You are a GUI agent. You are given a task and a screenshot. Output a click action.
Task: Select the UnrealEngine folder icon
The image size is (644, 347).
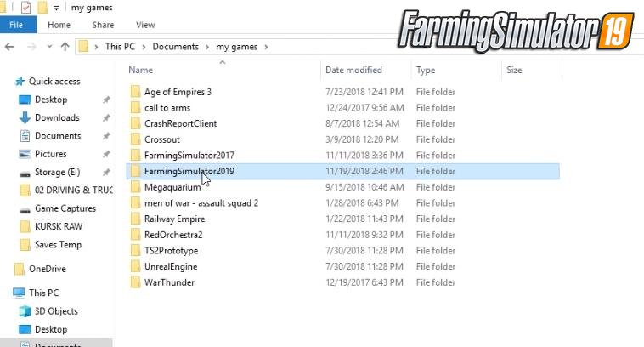pyautogui.click(x=136, y=266)
